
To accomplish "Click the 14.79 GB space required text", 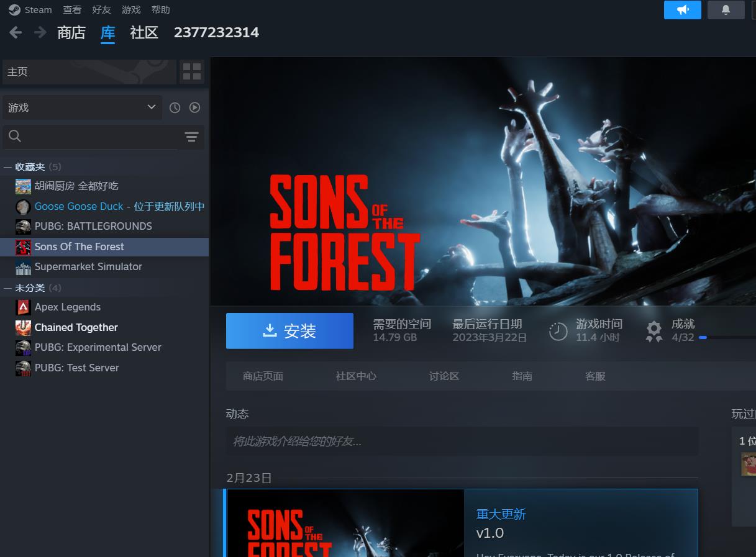I will coord(395,338).
